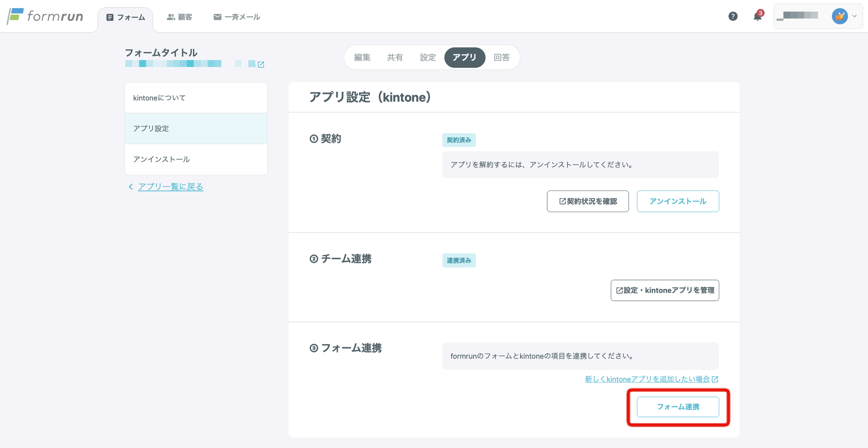Switch to the 一斉メール top tab
Image resolution: width=868 pixels, height=448 pixels.
(237, 17)
